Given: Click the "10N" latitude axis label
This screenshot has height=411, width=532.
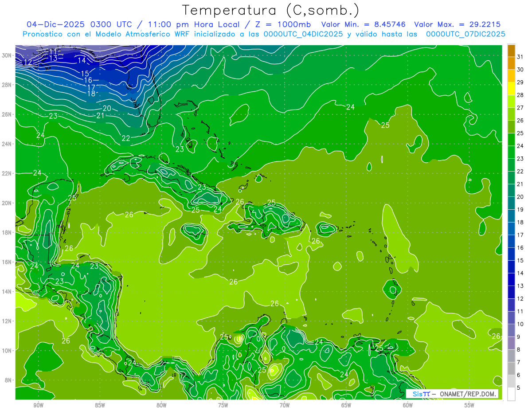Looking at the screenshot, I should pyautogui.click(x=6, y=351).
